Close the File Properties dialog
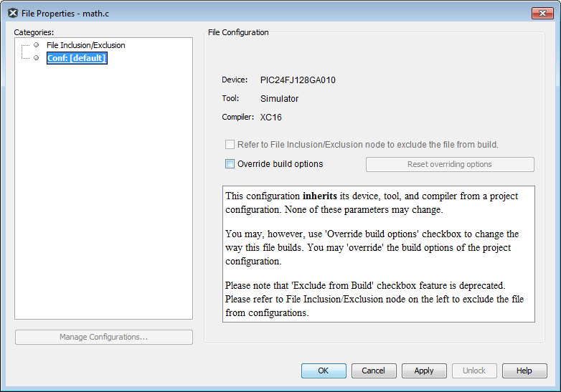This screenshot has height=392, width=561. click(542, 13)
